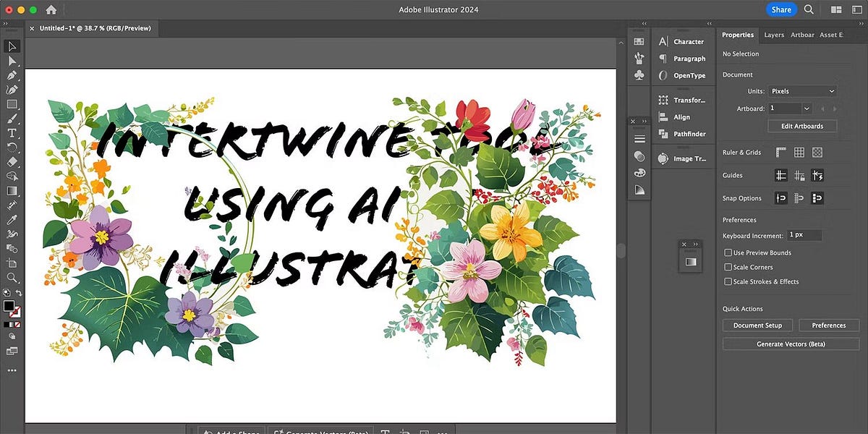
Task: Open the Units dropdown showing Pixels
Action: (802, 91)
